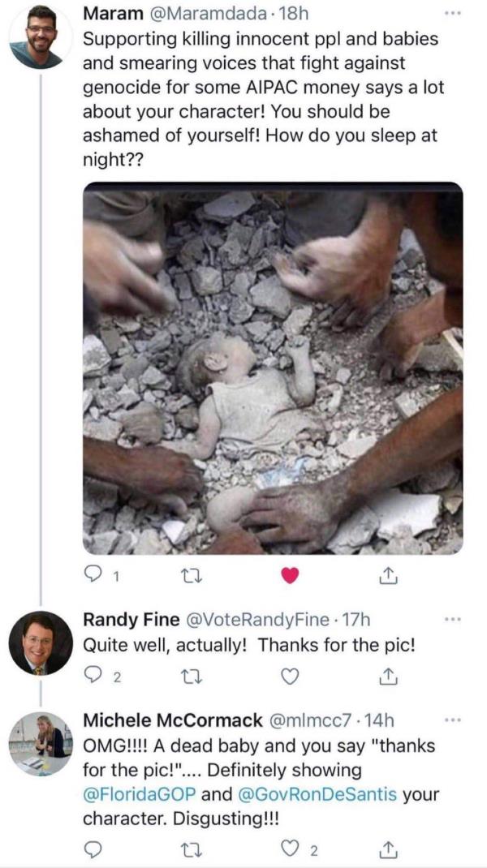487x868 pixels.
Task: Open the attached photo in Maram's tweet
Action: click(x=273, y=367)
